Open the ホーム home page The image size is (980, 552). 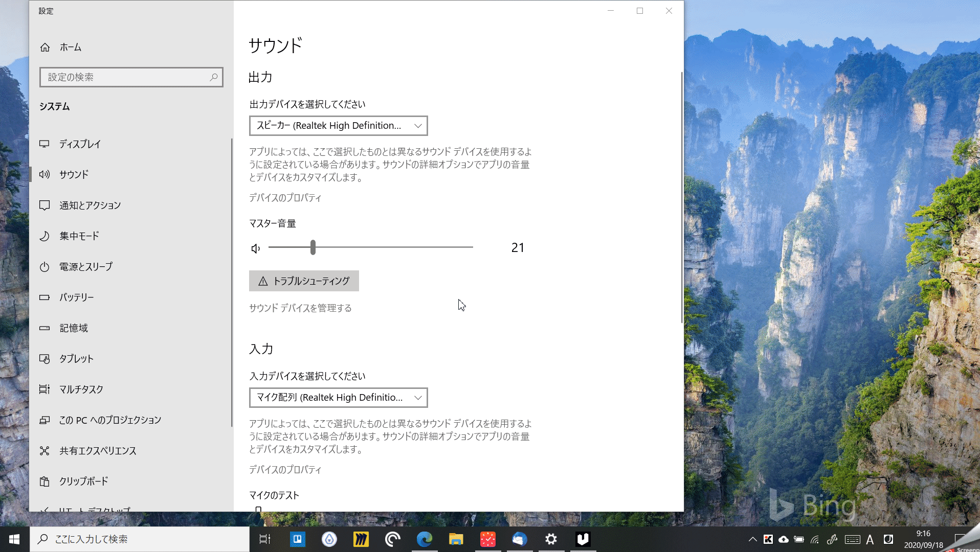pyautogui.click(x=71, y=47)
